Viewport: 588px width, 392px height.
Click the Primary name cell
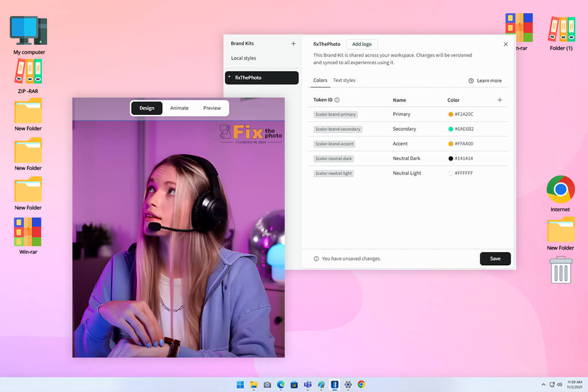[401, 114]
